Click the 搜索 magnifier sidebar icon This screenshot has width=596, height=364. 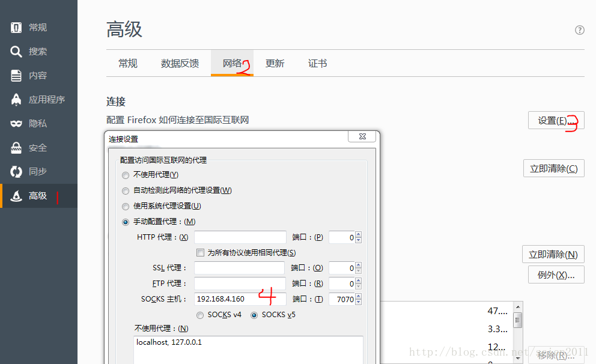[16, 51]
